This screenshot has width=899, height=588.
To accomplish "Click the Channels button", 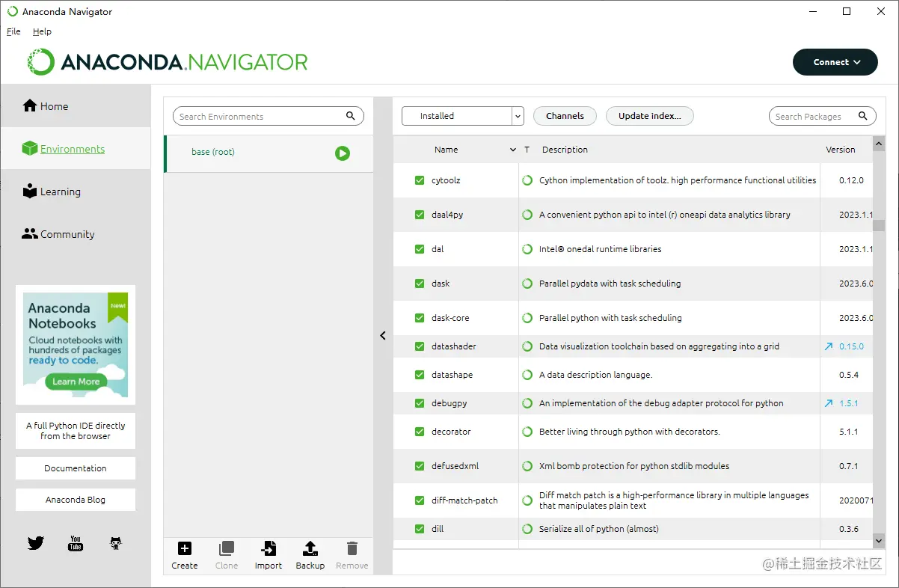I will coord(565,116).
